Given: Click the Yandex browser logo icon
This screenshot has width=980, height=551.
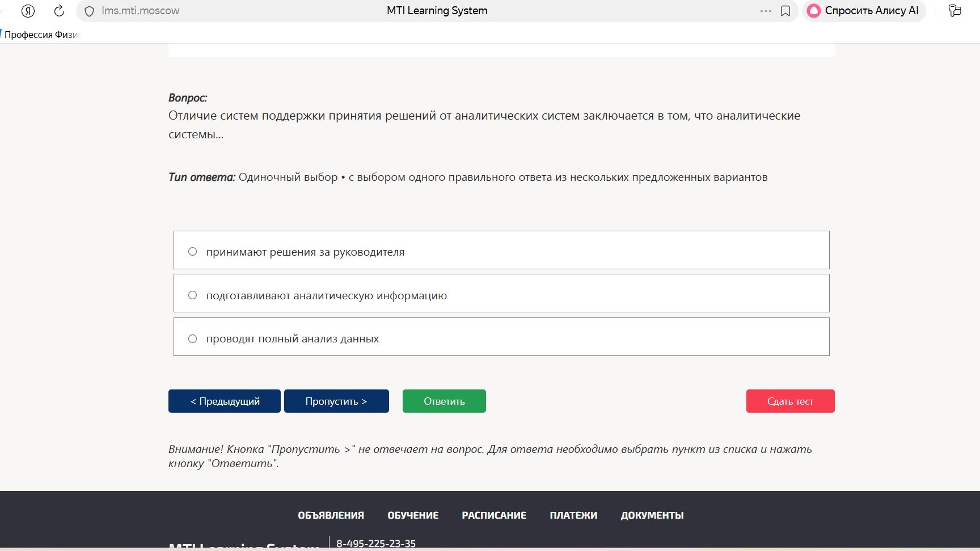Looking at the screenshot, I should 28,11.
